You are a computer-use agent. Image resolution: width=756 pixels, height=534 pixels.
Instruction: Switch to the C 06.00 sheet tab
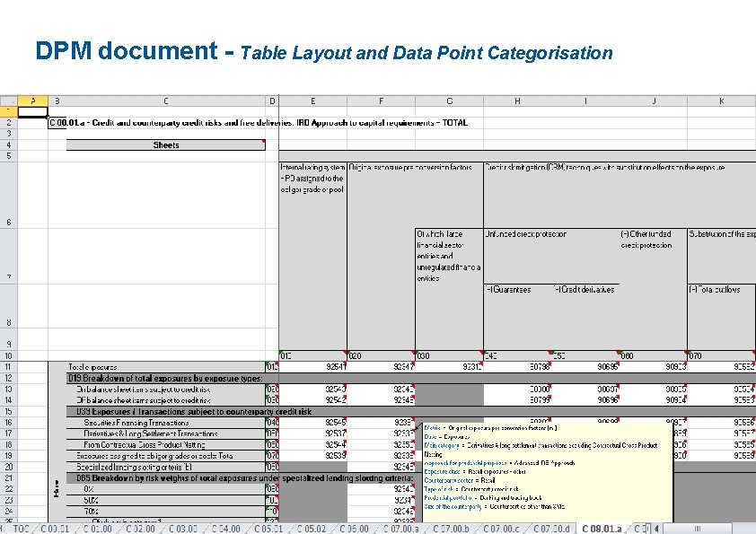355,529
